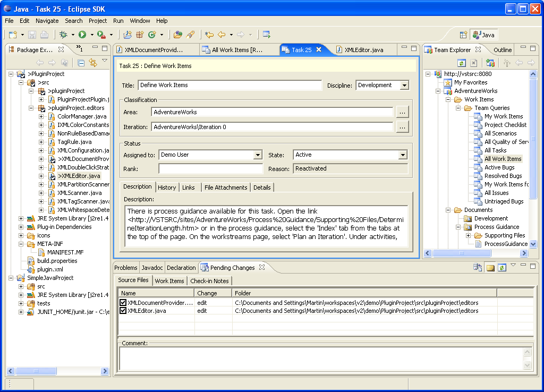The width and height of the screenshot is (544, 392).
Task: Click the New Java Project icon
Action: tap(127, 35)
